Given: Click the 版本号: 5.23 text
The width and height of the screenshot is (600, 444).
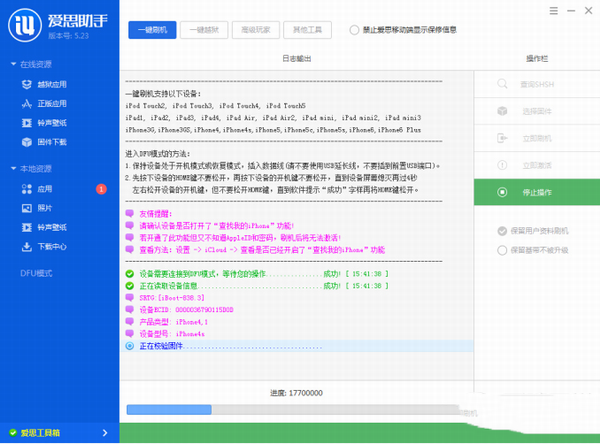Looking at the screenshot, I should pos(68,36).
